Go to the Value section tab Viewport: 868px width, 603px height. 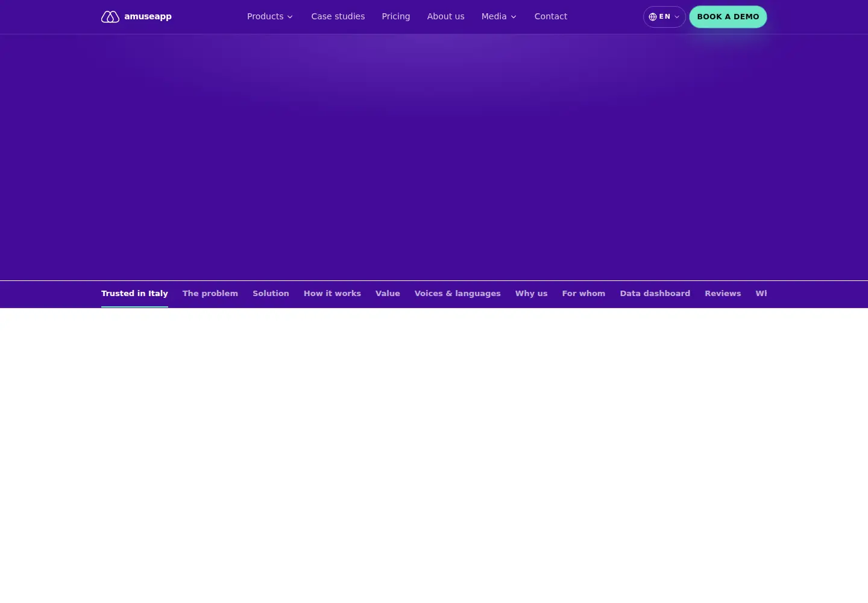pos(388,294)
